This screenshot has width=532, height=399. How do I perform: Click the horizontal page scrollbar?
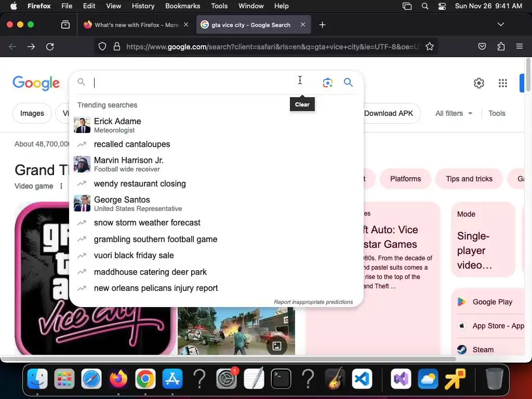click(x=228, y=358)
